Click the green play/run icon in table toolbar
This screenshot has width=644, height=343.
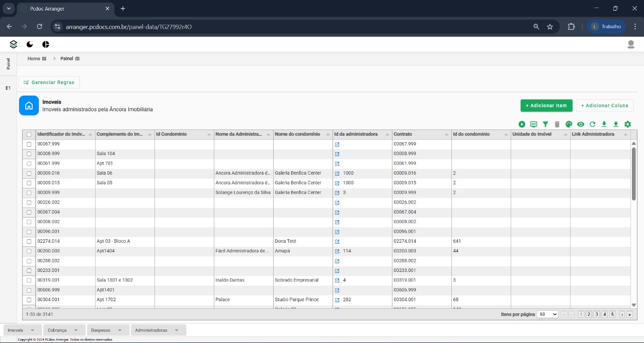522,124
